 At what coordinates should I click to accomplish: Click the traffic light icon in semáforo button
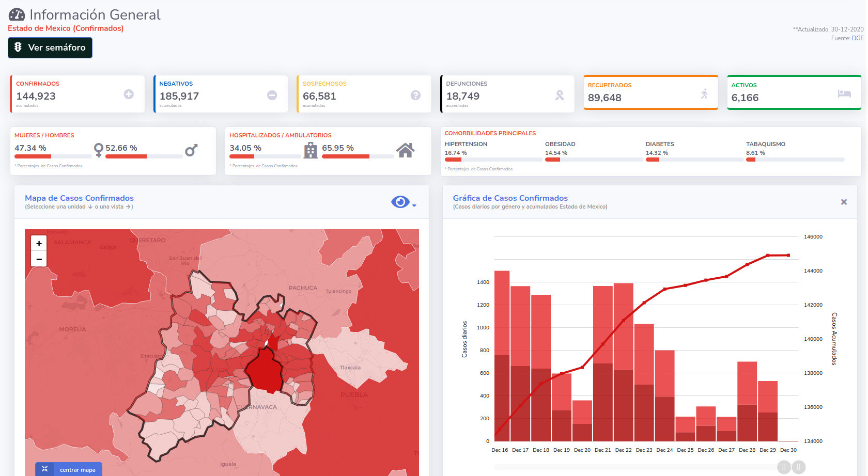coord(18,47)
